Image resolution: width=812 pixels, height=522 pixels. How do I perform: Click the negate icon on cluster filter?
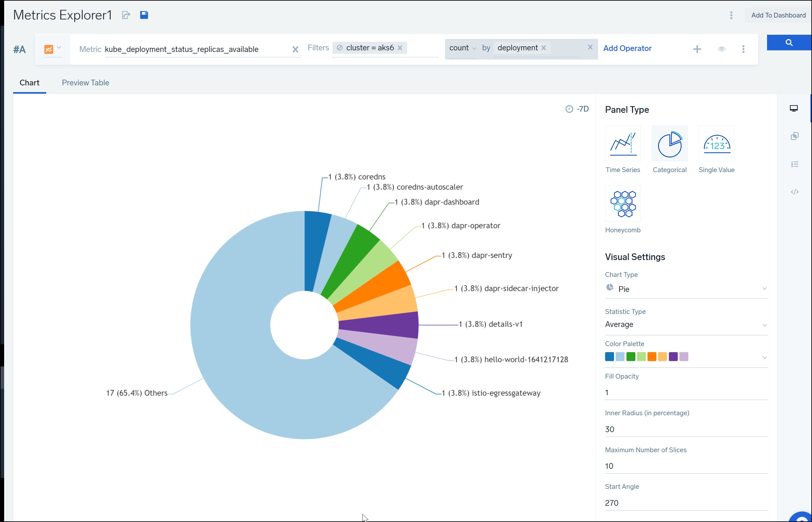point(340,48)
